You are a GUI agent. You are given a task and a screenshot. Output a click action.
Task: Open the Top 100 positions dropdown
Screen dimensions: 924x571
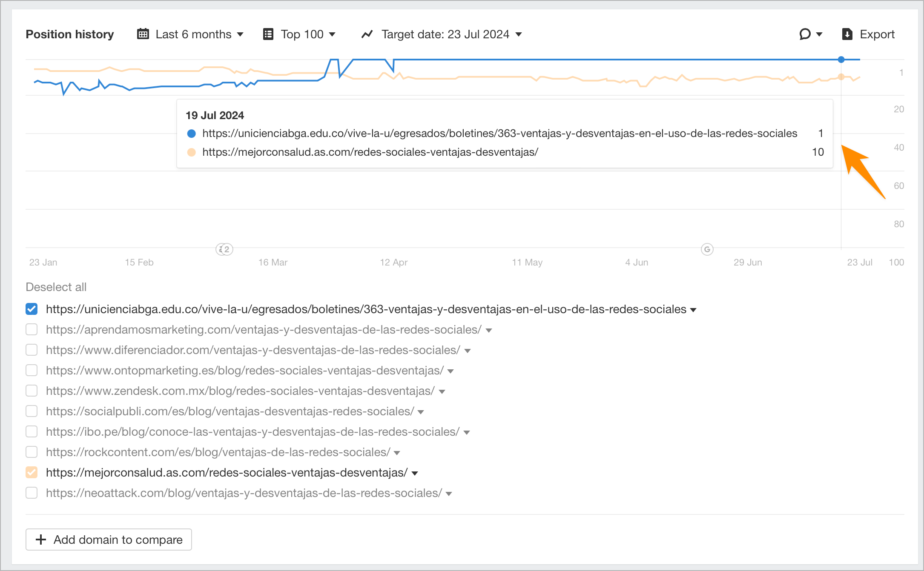tap(299, 34)
